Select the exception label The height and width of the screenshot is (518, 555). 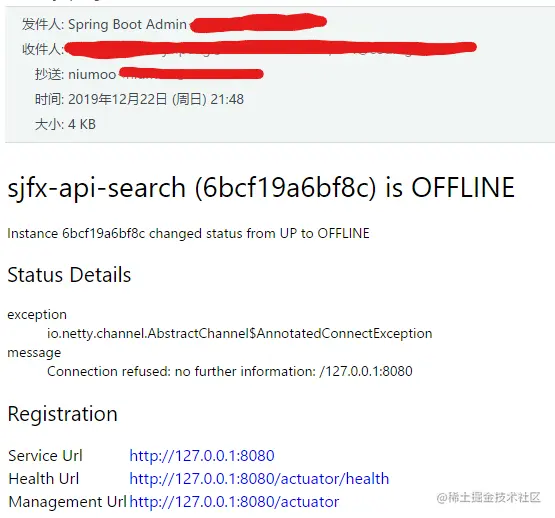pyautogui.click(x=37, y=315)
